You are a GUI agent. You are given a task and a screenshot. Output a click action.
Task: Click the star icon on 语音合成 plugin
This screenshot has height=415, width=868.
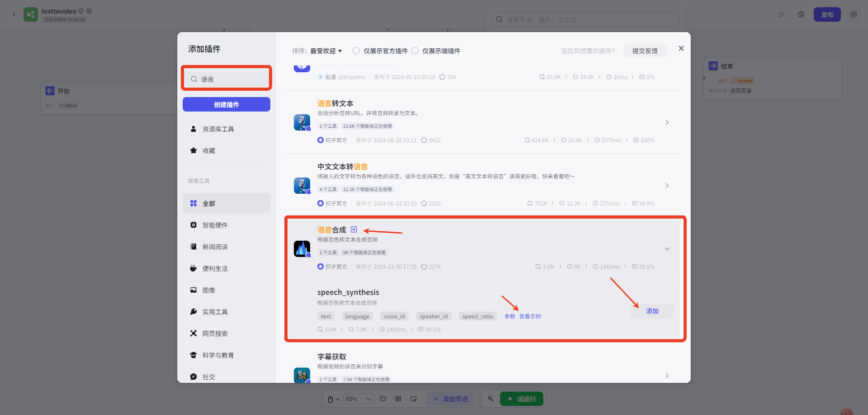pyautogui.click(x=424, y=267)
